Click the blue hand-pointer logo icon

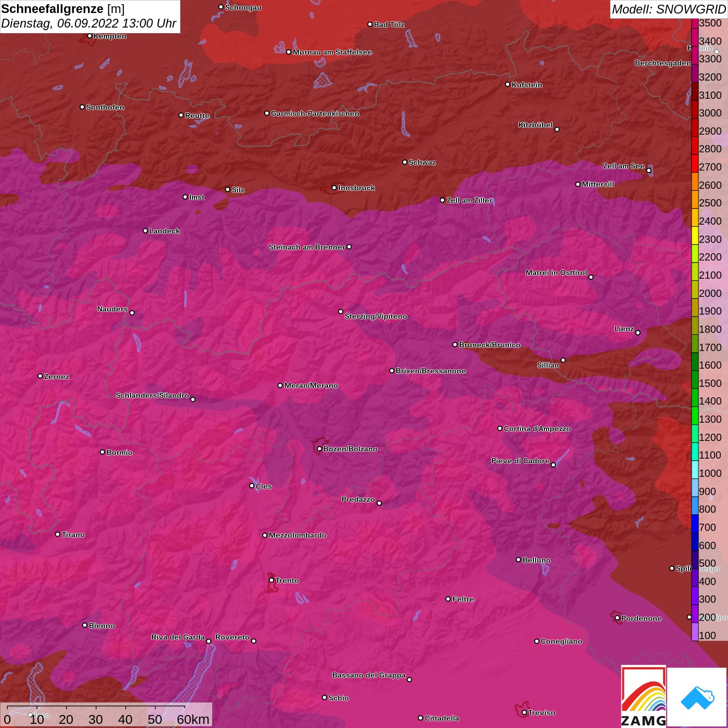click(x=697, y=697)
